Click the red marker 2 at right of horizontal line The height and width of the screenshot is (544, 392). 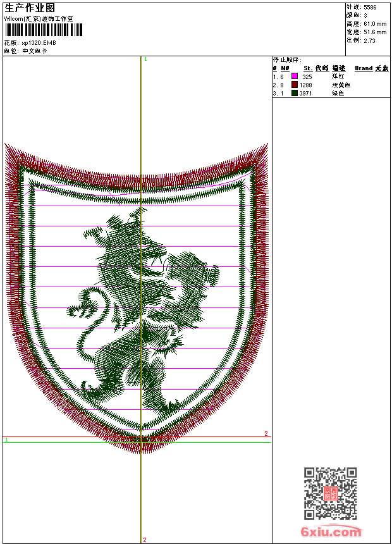click(266, 433)
